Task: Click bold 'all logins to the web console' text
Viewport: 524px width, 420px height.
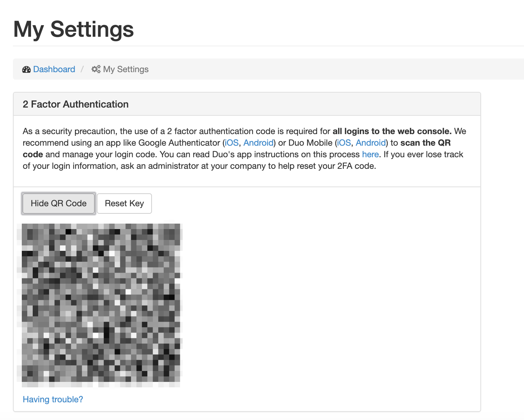Action: click(x=392, y=131)
